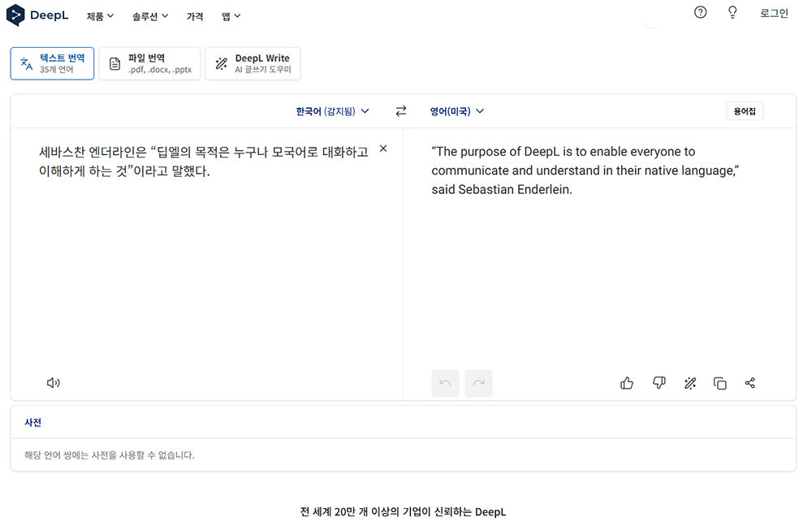Open the DeepL Write tab
The width and height of the screenshot is (812, 530).
click(253, 63)
